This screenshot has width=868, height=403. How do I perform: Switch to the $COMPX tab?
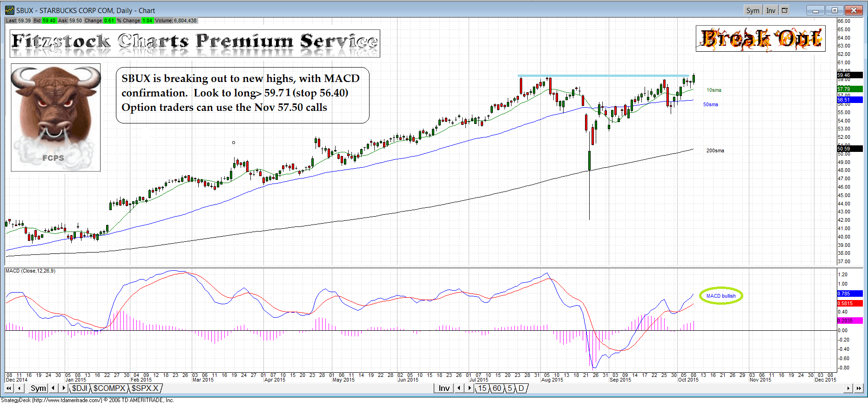109,388
